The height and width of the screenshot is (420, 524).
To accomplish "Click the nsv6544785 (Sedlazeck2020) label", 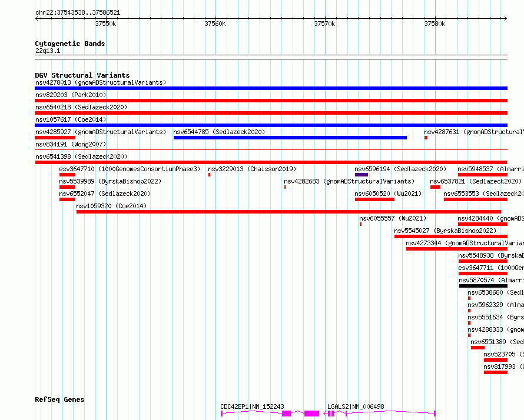I will tap(219, 132).
